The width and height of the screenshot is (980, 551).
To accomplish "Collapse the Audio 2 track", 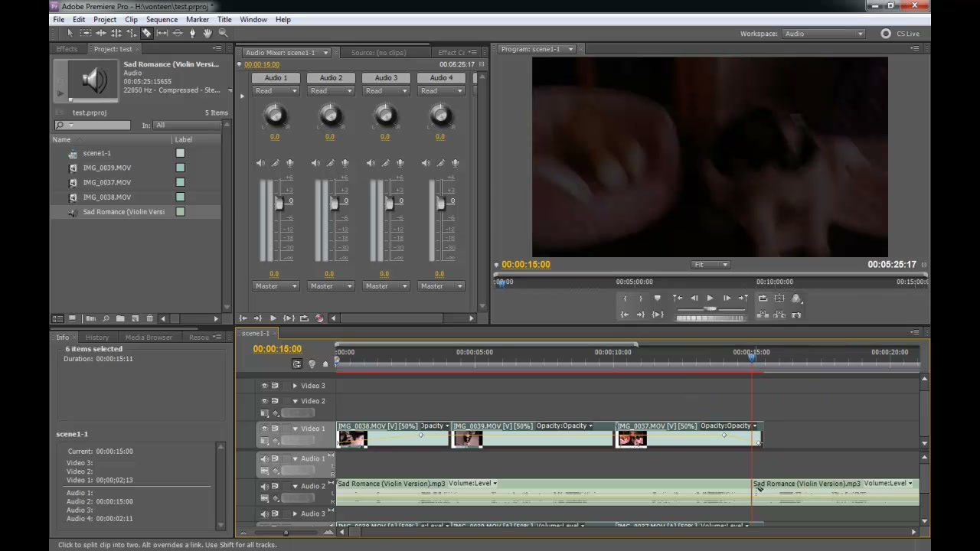I will [295, 487].
